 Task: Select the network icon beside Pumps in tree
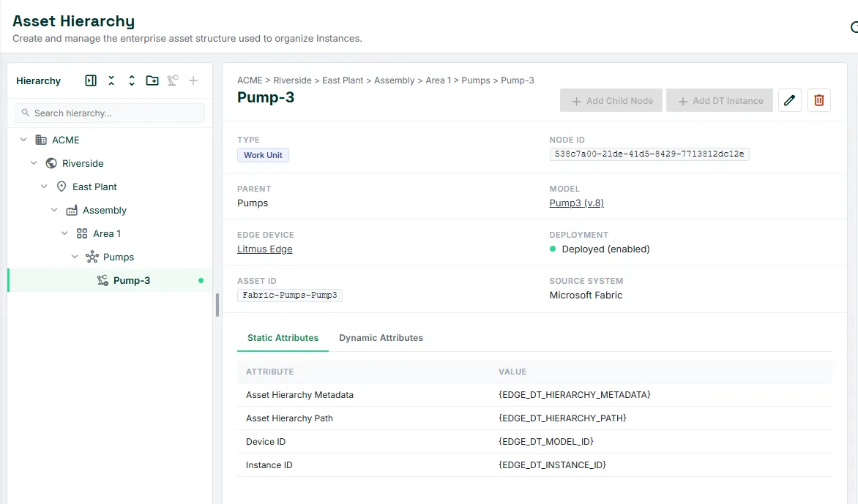[92, 257]
